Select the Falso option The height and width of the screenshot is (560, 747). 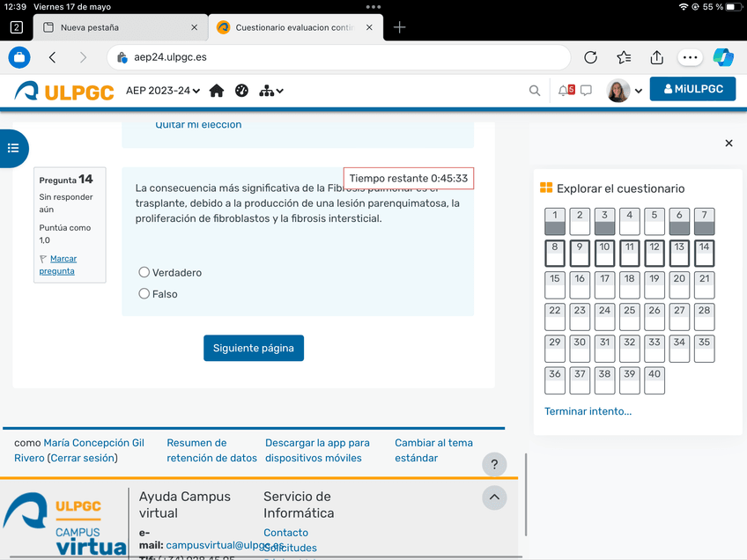tap(144, 294)
